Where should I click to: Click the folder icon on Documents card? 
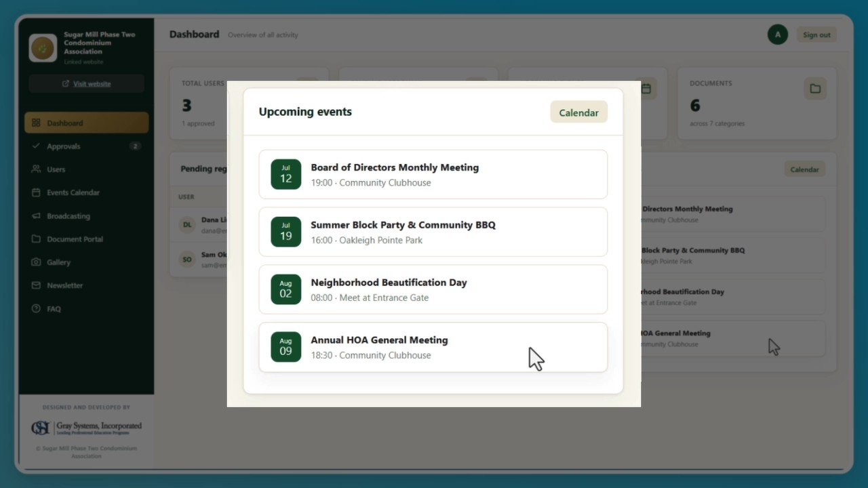815,89
